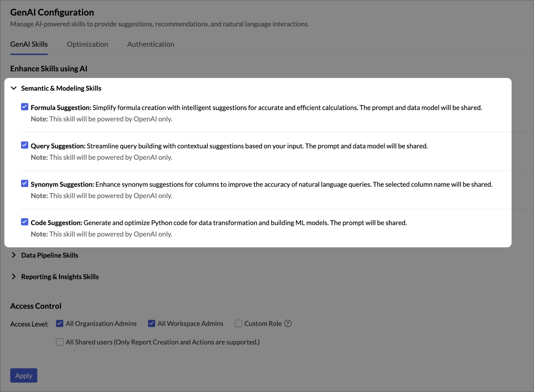Click the Custom Role help icon
The image size is (534, 392).
coord(288,323)
